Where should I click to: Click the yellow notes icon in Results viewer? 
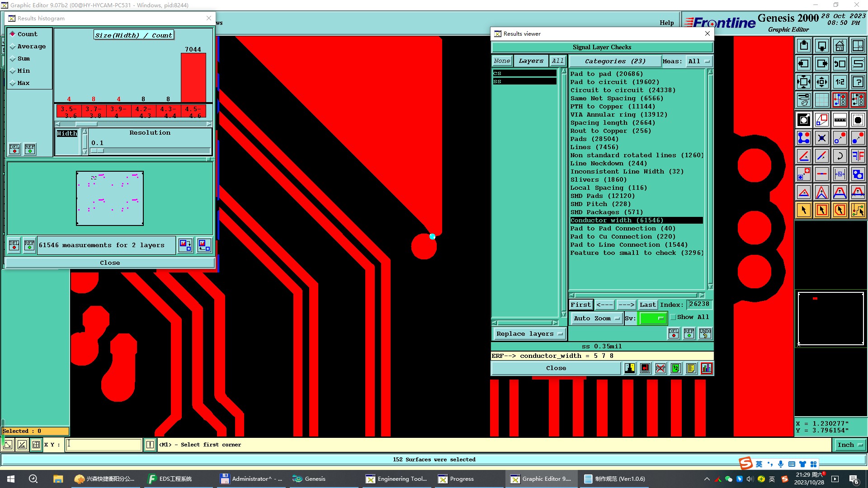coord(691,368)
